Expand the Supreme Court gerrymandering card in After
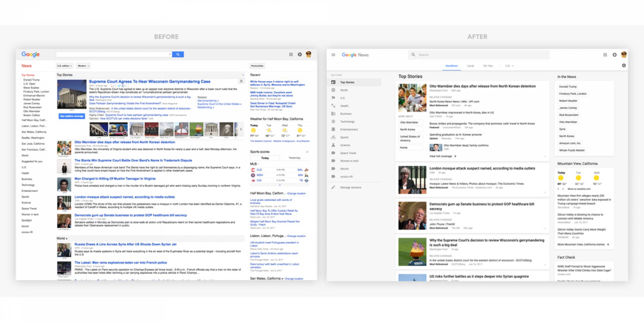 coord(545,264)
